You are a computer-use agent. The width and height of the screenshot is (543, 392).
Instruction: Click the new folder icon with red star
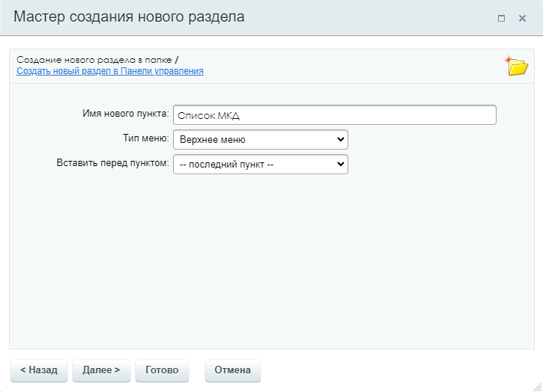pyautogui.click(x=516, y=65)
